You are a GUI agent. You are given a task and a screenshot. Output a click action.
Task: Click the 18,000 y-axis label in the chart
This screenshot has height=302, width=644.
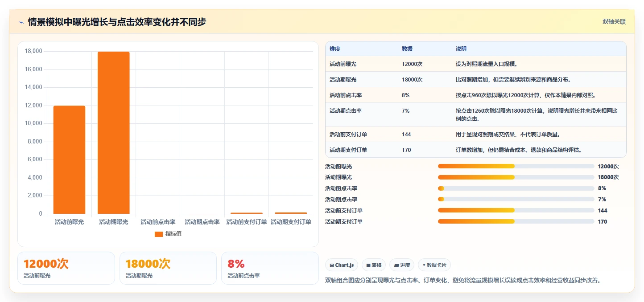pyautogui.click(x=33, y=51)
